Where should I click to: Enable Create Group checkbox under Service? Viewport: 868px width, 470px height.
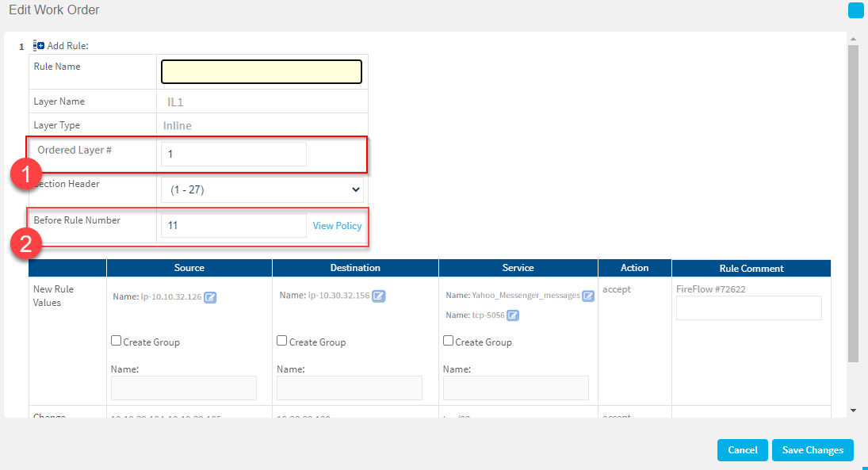pyautogui.click(x=449, y=341)
